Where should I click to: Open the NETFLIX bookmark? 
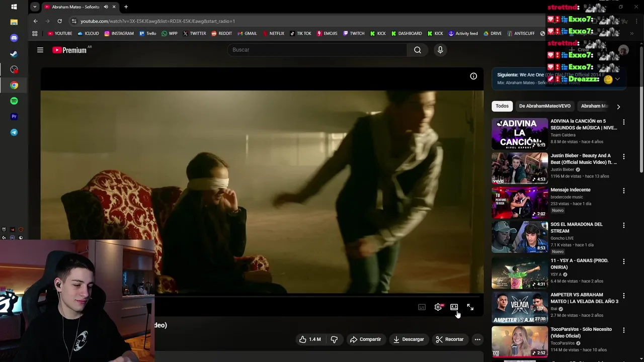point(273,34)
